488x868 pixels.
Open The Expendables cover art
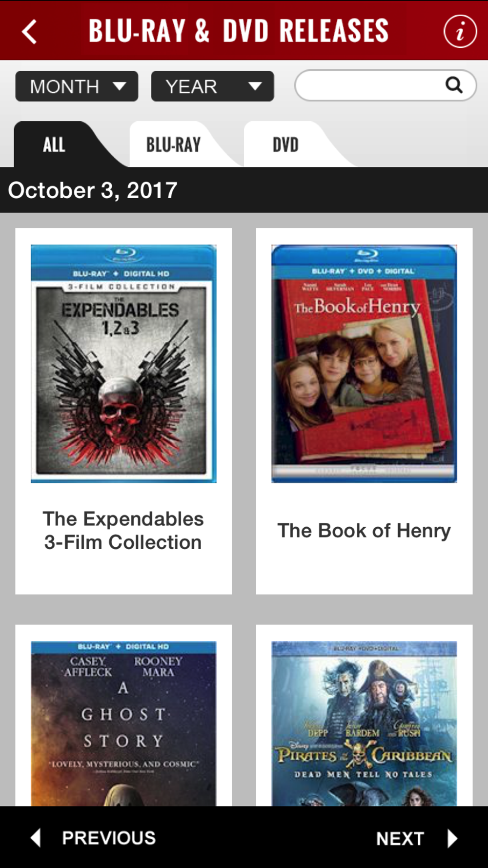coord(123,364)
